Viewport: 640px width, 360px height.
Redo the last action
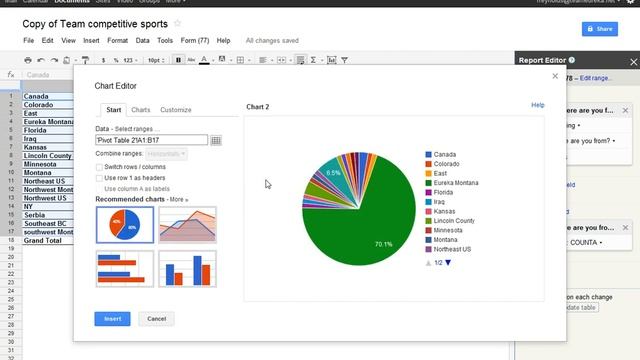[x=54, y=60]
